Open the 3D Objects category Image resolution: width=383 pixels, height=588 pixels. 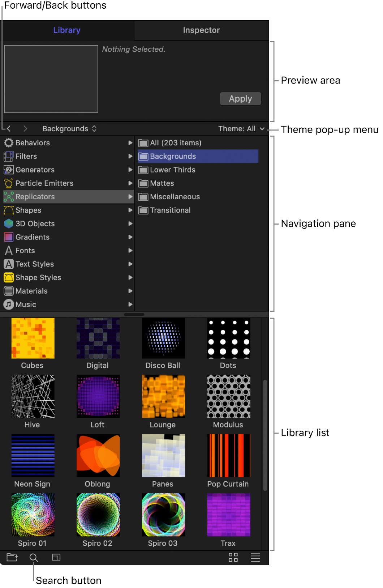35,224
